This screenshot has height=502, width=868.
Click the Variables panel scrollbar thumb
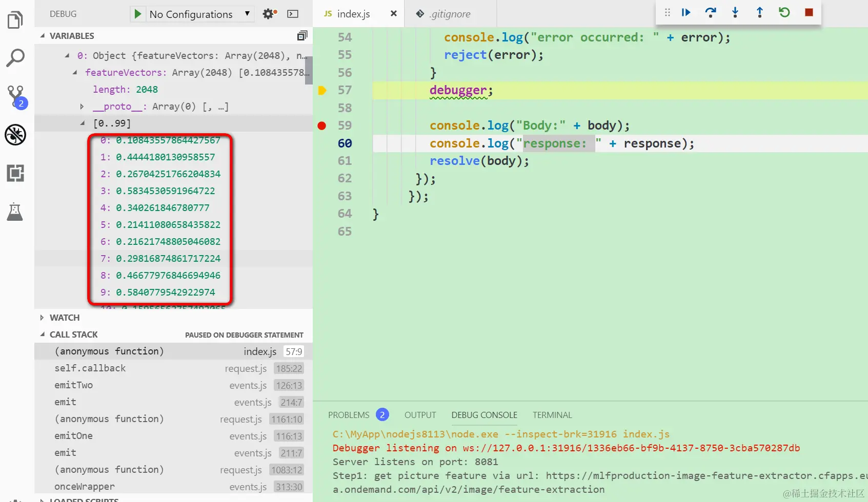pyautogui.click(x=309, y=70)
